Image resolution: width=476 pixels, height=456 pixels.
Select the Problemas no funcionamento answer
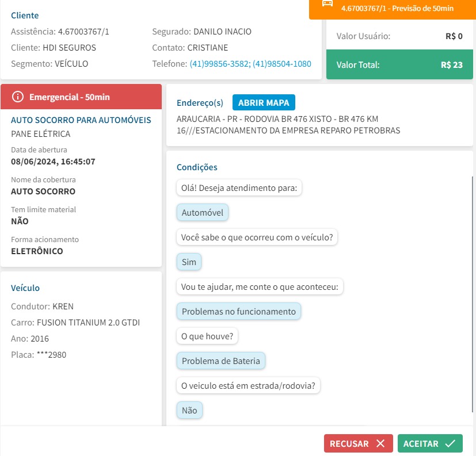[238, 312]
